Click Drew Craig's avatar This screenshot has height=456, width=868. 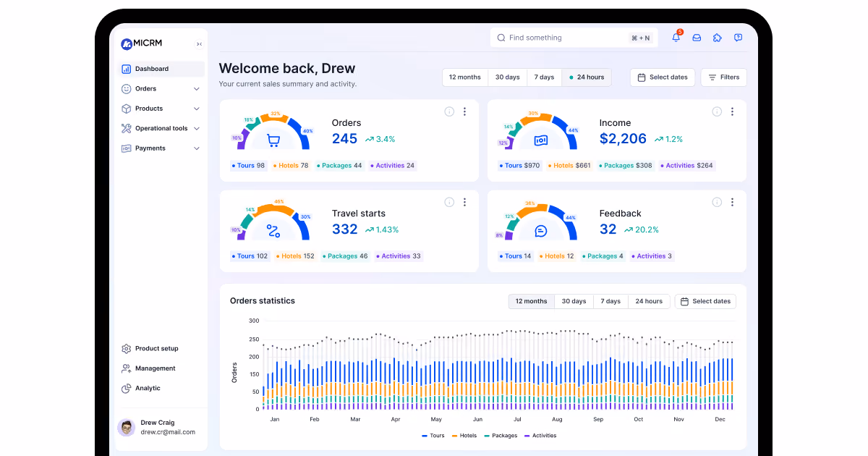coord(127,427)
